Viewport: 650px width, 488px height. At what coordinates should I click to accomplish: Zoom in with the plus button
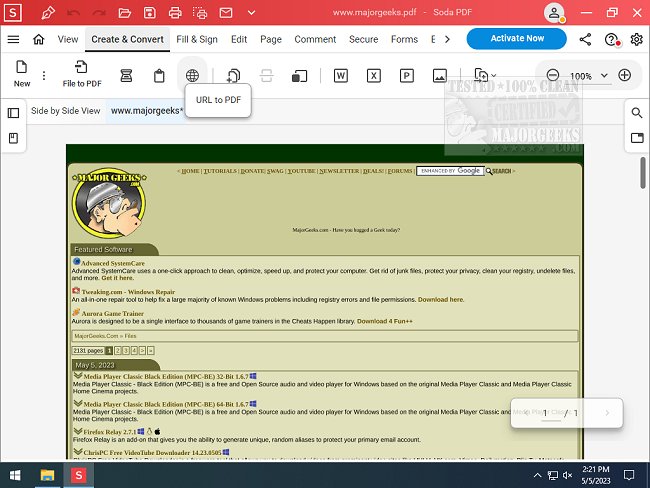(x=624, y=75)
